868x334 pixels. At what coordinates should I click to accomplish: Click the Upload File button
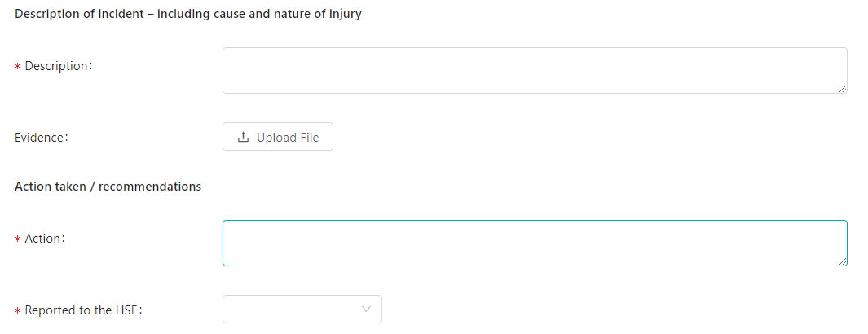point(278,137)
